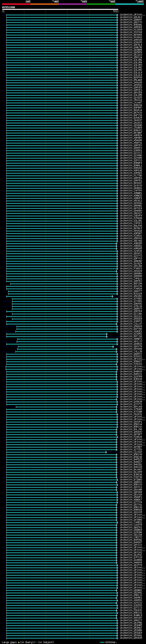Select hit label UniRef100_C5XBK5

click(x=131, y=128)
